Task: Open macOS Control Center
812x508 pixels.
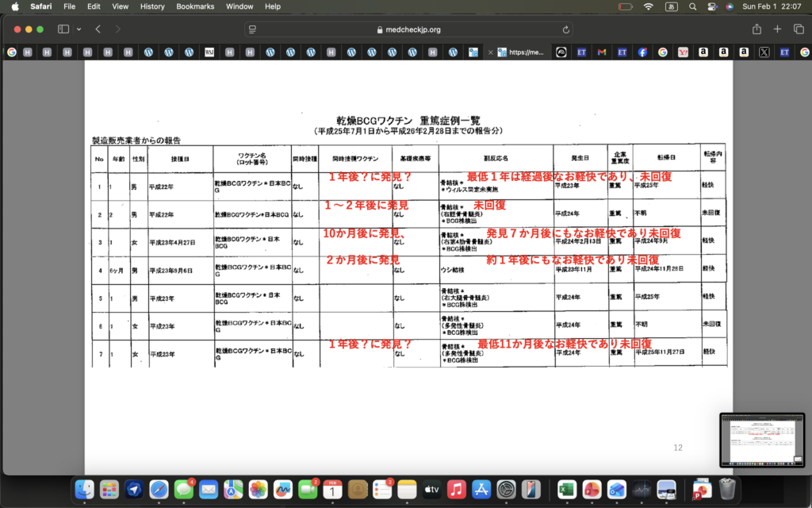Action: coord(710,6)
